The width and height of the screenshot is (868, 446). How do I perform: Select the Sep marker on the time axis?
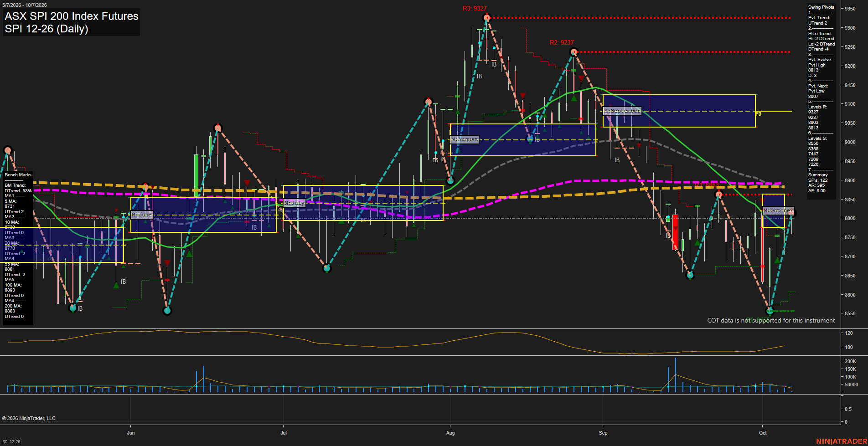click(603, 433)
